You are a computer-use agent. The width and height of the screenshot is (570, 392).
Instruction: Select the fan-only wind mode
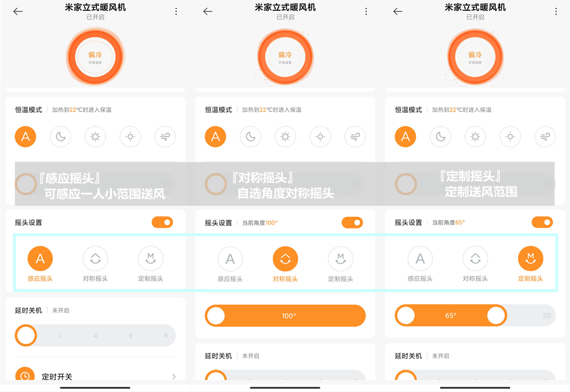165,137
